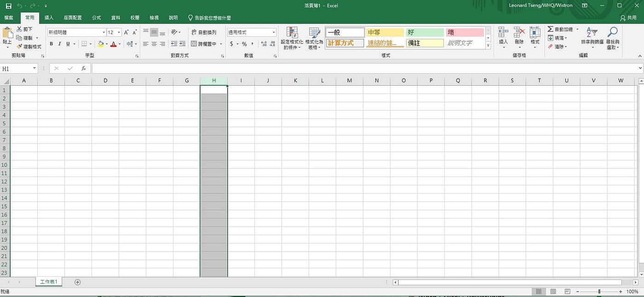The height and width of the screenshot is (297, 644).
Task: Open the Conditional Formatting icon
Action: pyautogui.click(x=292, y=32)
